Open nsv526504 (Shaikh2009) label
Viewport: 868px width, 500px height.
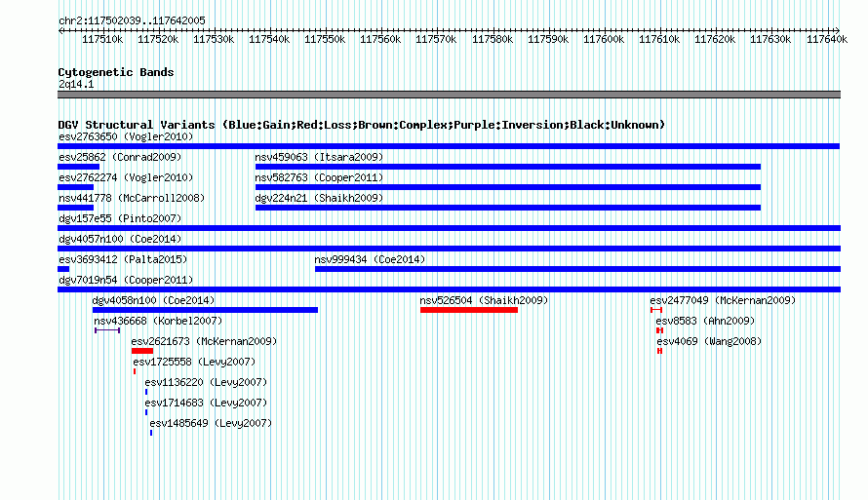pos(484,300)
